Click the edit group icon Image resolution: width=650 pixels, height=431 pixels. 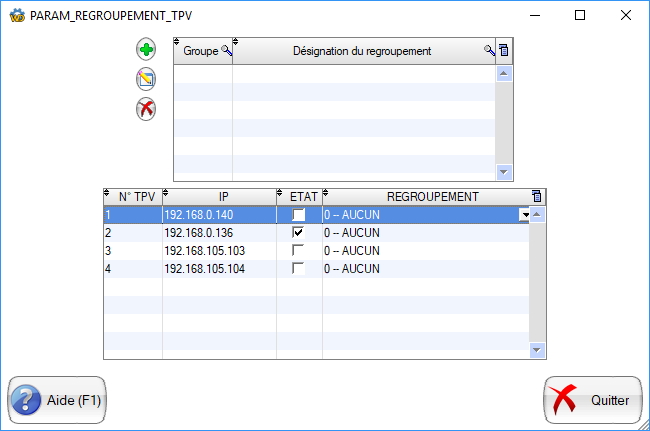[x=146, y=80]
